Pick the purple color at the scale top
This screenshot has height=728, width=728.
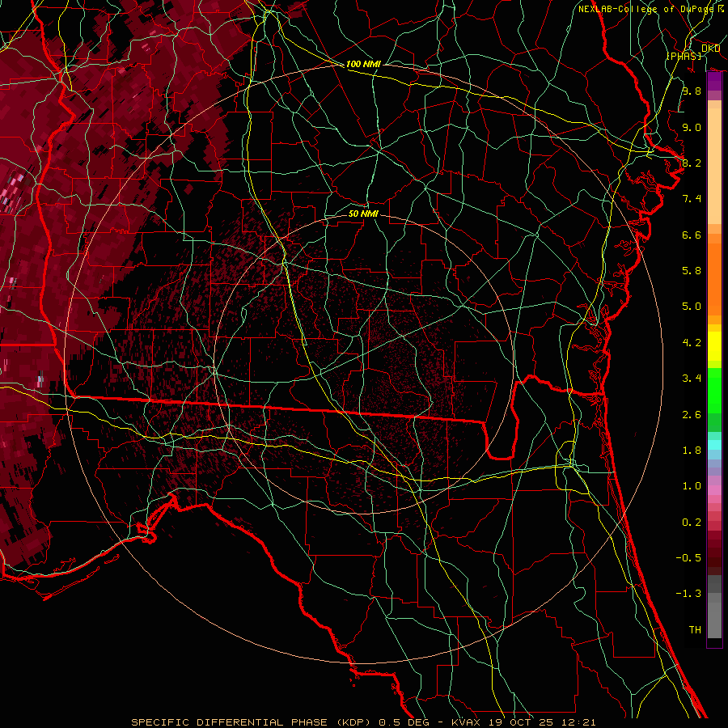(714, 81)
